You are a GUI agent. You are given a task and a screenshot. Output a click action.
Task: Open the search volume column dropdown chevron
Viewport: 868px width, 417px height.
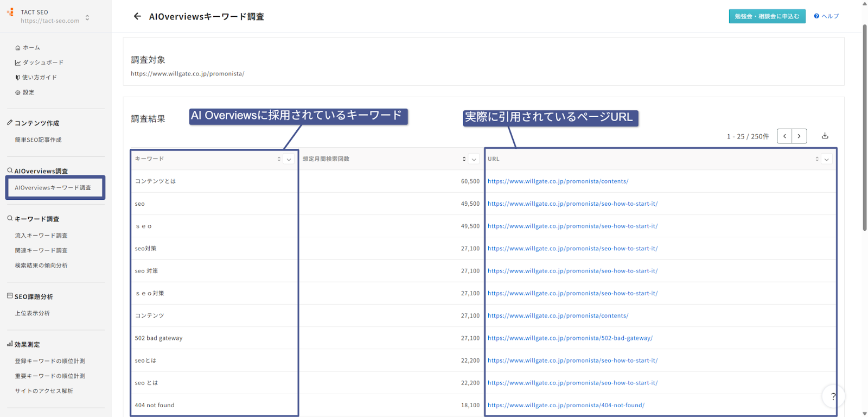pyautogui.click(x=474, y=159)
